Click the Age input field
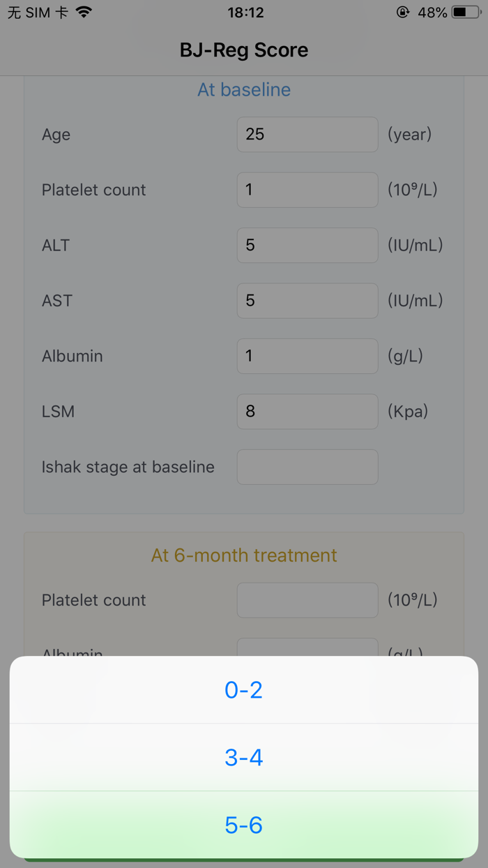The width and height of the screenshot is (488, 868). (x=307, y=134)
